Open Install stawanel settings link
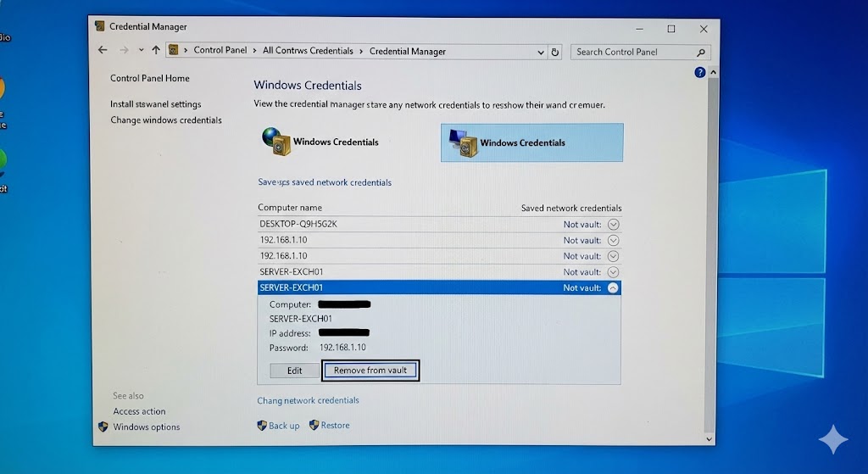Screen dimensions: 868x474 [x=156, y=104]
